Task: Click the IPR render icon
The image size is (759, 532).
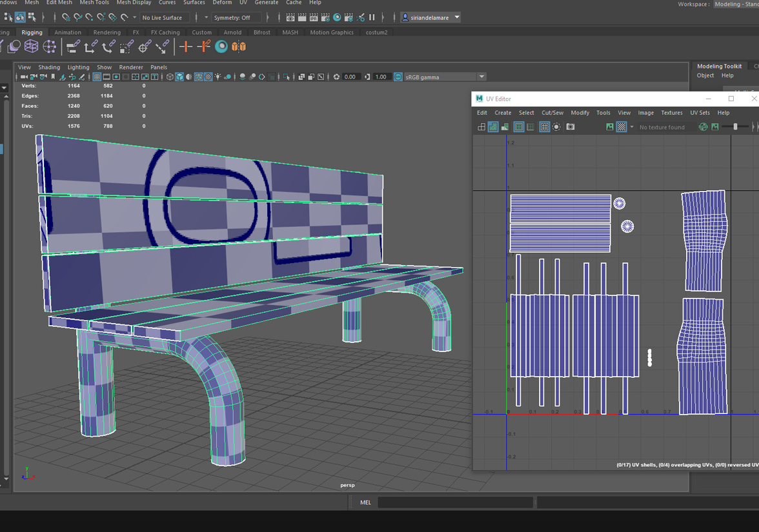Action: tap(314, 17)
